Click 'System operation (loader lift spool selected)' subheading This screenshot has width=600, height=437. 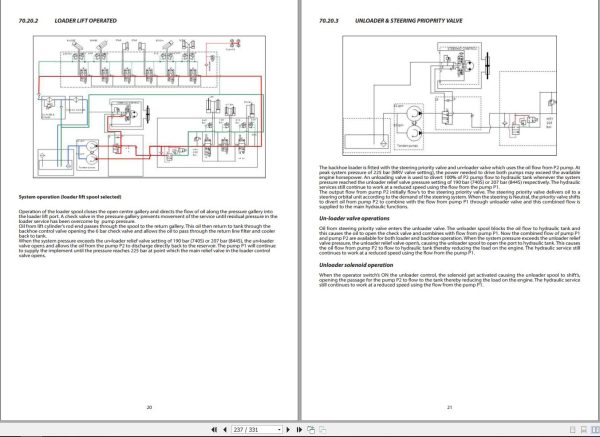coord(70,197)
